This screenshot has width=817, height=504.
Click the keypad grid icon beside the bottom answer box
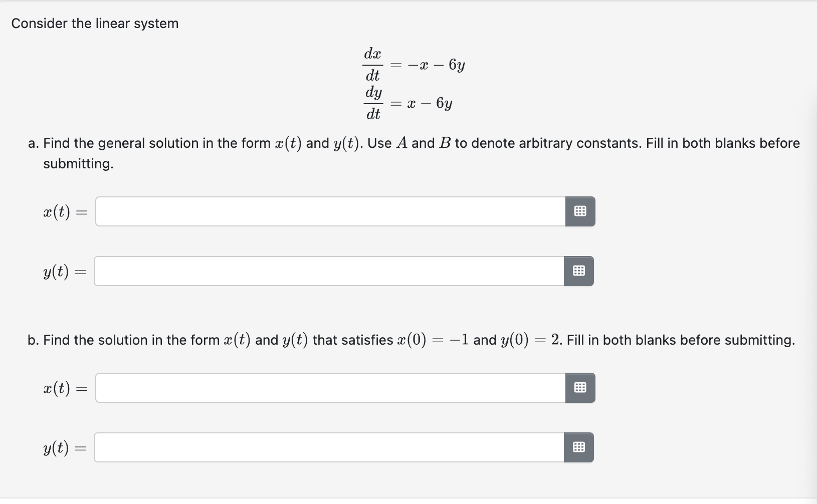pyautogui.click(x=580, y=447)
